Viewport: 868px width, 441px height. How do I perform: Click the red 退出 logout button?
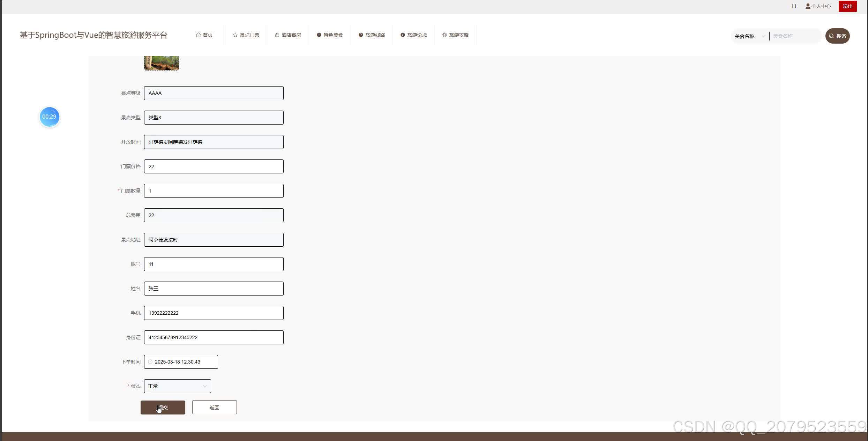coord(847,6)
